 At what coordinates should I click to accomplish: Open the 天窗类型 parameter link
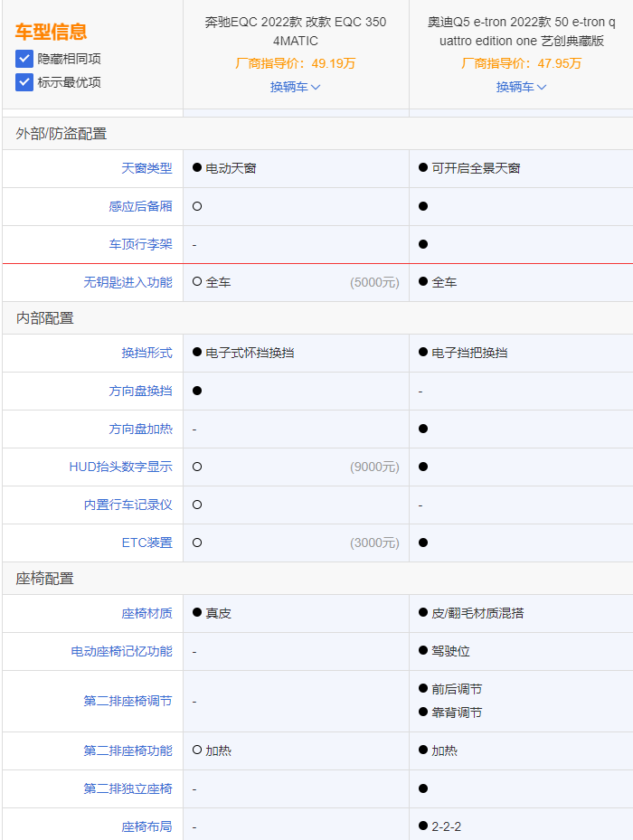click(146, 168)
